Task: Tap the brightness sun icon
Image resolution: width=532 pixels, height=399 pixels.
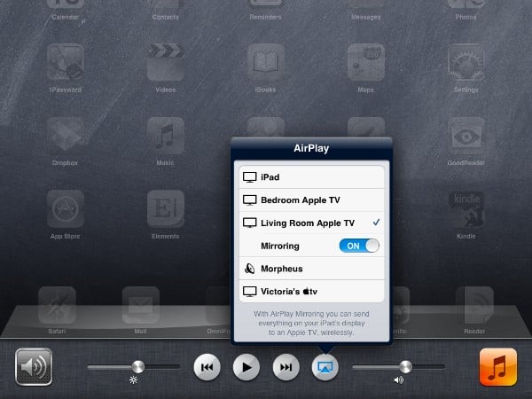Action: pyautogui.click(x=133, y=380)
